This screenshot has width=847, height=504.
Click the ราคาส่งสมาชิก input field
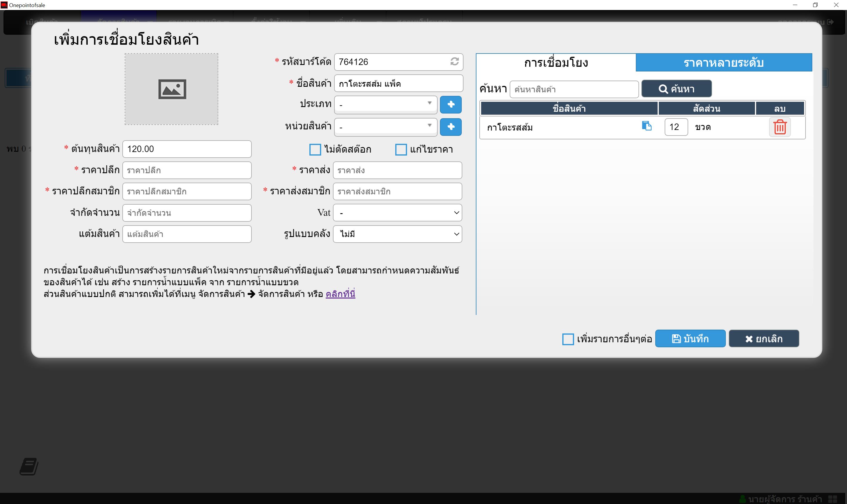397,191
